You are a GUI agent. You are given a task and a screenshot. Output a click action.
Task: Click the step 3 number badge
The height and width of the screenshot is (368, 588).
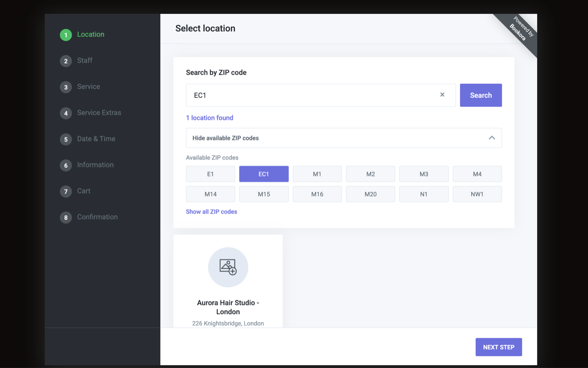pos(66,87)
